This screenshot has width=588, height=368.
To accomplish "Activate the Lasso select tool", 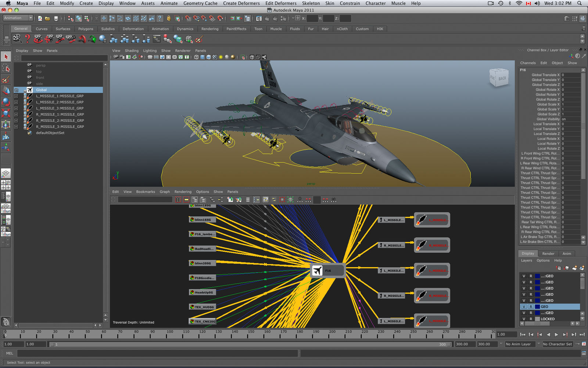I will [6, 68].
